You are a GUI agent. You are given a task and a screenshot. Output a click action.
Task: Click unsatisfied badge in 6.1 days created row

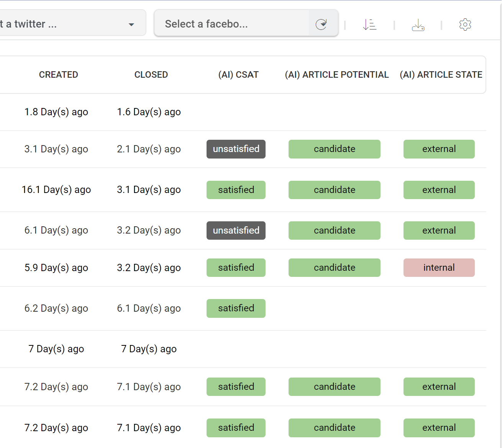pyautogui.click(x=236, y=231)
